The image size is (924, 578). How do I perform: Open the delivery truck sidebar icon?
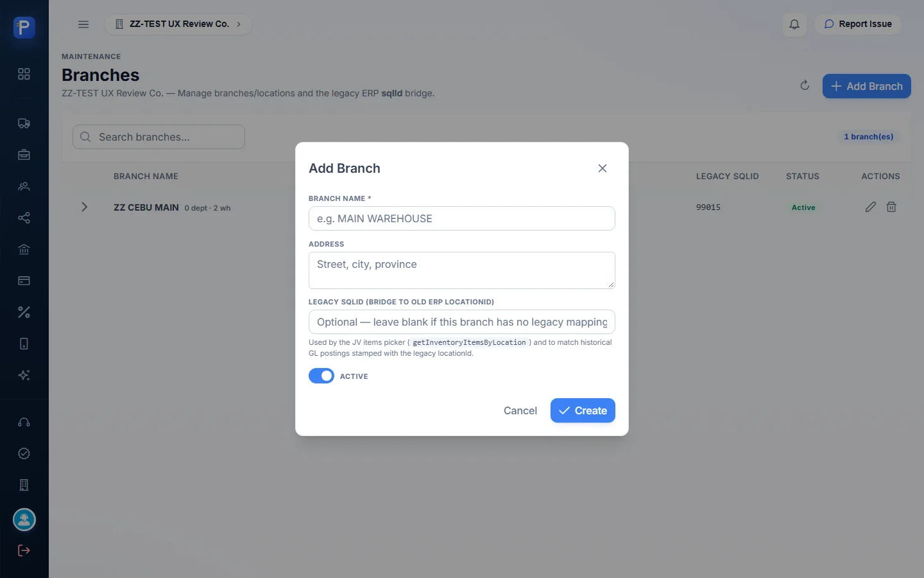click(x=24, y=123)
